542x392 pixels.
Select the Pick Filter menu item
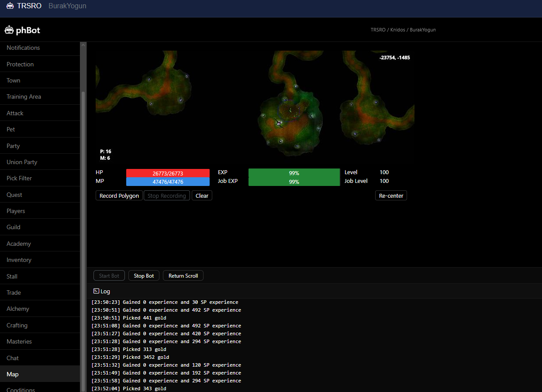pyautogui.click(x=19, y=178)
